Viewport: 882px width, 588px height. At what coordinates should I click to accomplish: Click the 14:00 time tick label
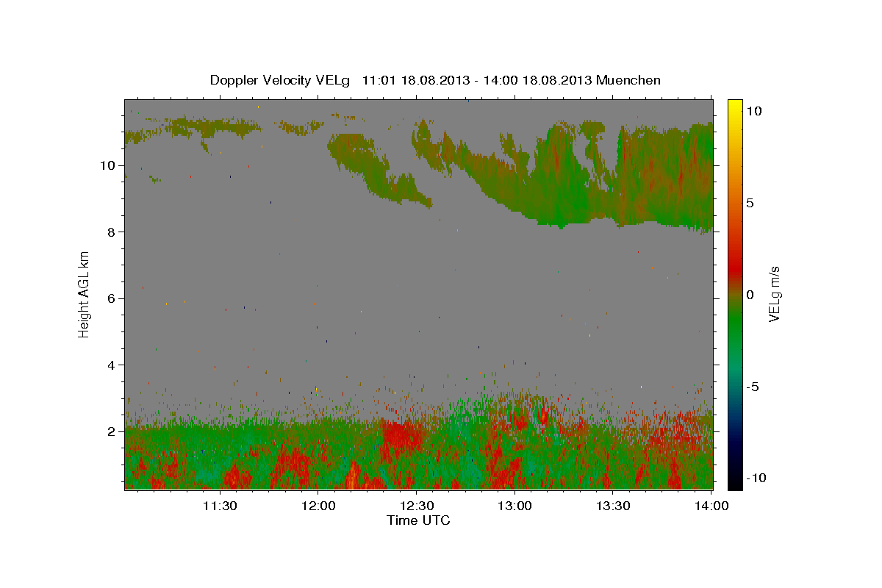point(712,506)
